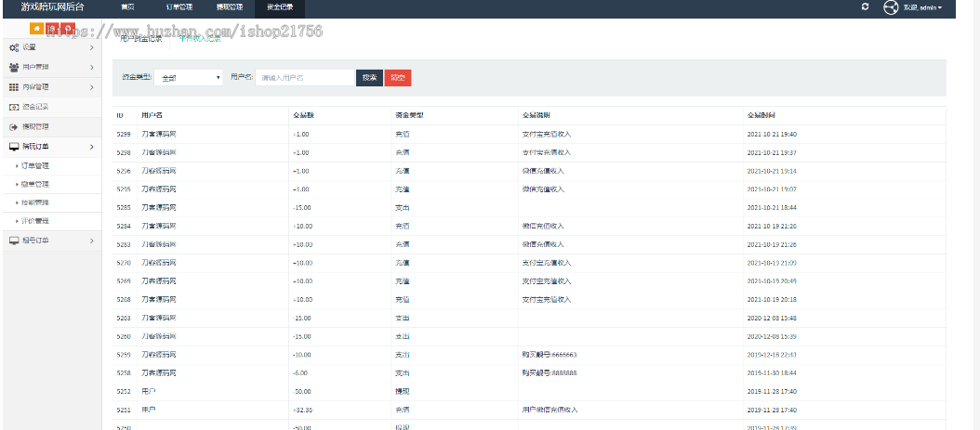Click the red 清空 clear button

(x=398, y=77)
